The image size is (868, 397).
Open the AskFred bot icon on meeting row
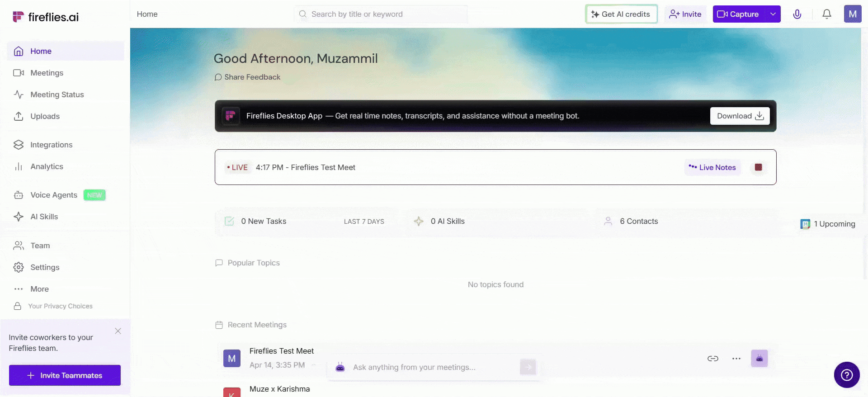(x=759, y=359)
